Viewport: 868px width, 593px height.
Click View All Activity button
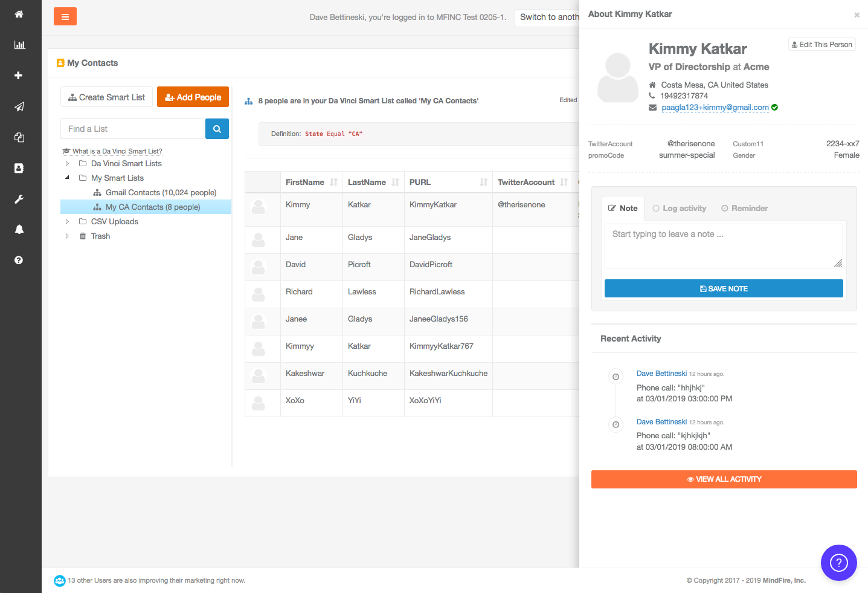click(x=724, y=479)
